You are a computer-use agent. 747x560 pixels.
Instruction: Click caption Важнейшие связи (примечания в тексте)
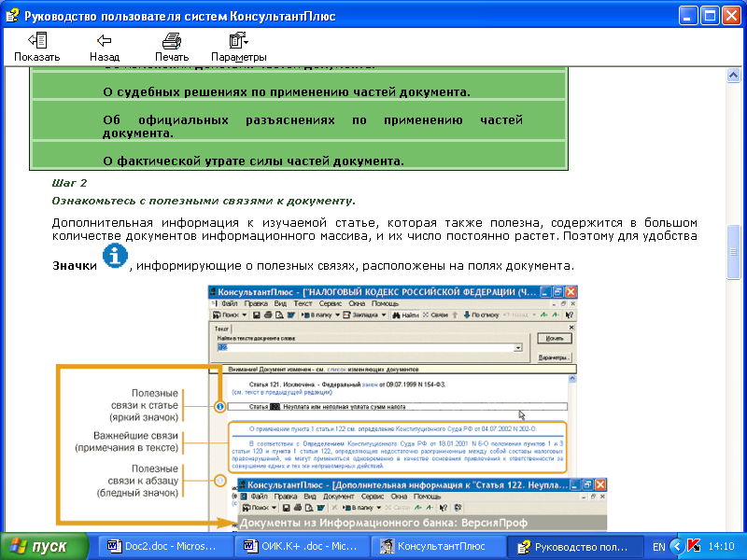(x=126, y=441)
